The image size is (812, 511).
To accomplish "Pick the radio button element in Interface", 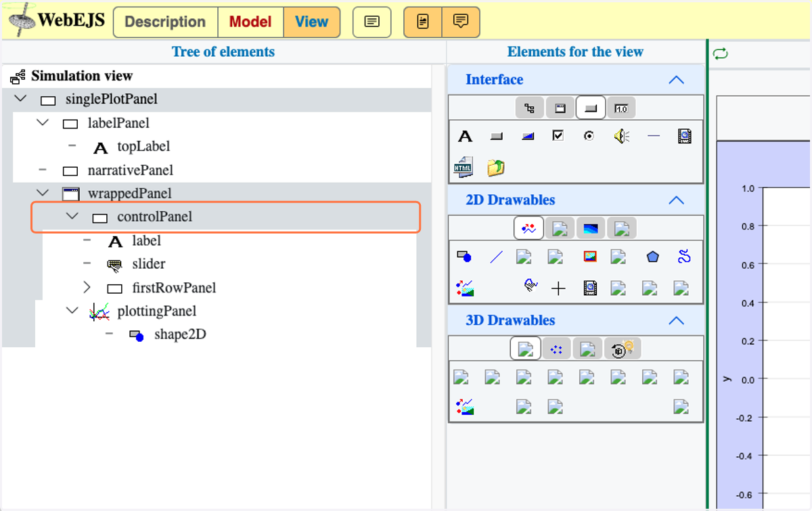I will 589,136.
